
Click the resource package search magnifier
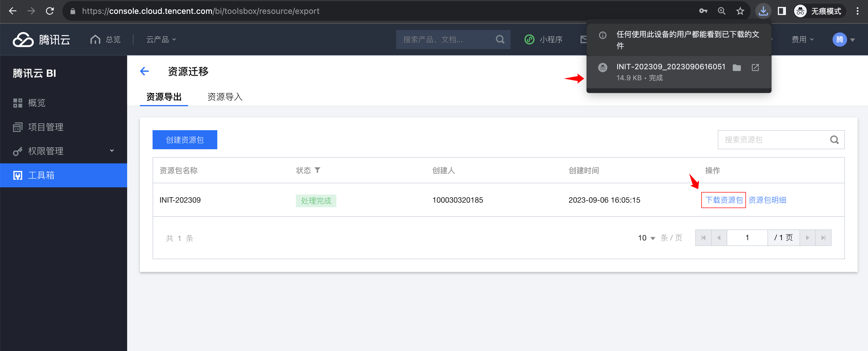pyautogui.click(x=834, y=140)
